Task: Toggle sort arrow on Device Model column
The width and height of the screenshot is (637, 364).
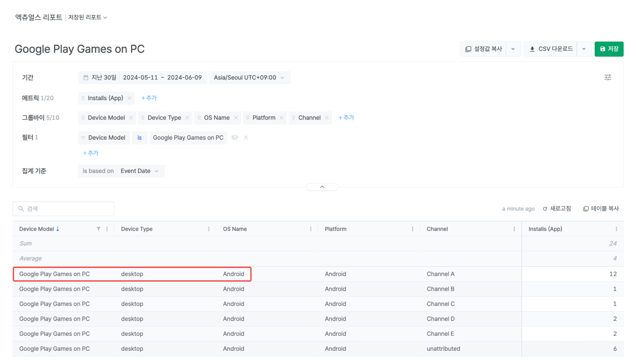Action: point(58,229)
